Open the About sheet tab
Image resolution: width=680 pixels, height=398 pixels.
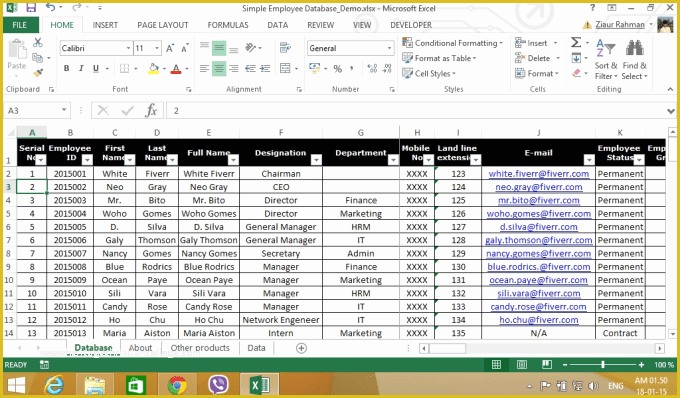coord(140,348)
